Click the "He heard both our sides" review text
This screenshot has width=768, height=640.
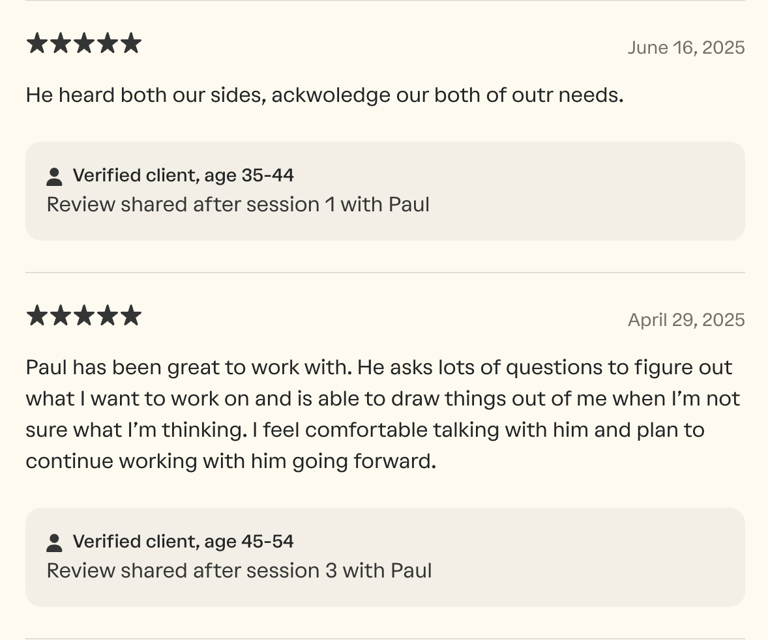point(325,96)
